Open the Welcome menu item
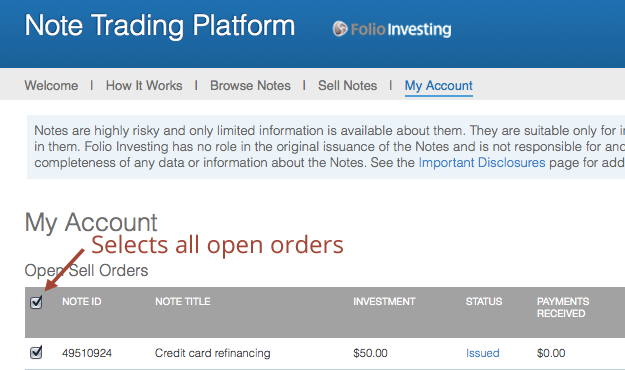Image resolution: width=625 pixels, height=370 pixels. click(x=51, y=85)
